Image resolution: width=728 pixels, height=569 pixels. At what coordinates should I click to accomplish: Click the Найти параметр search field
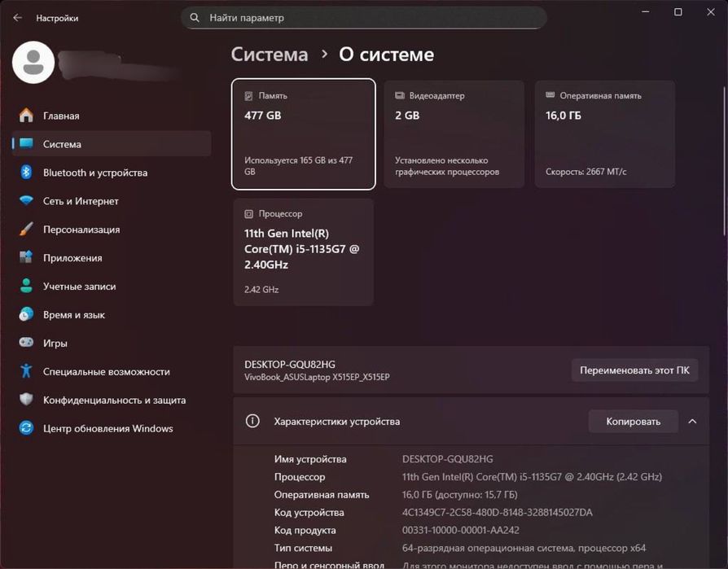363,18
